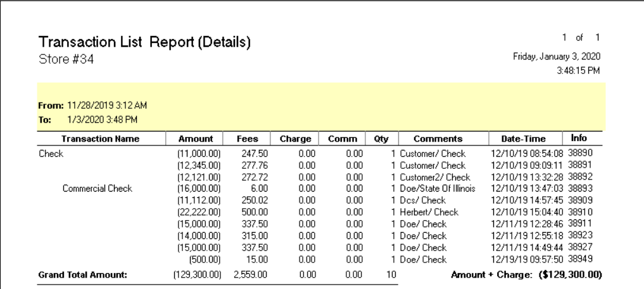Click the Comm column header
644x289 pixels.
[343, 139]
